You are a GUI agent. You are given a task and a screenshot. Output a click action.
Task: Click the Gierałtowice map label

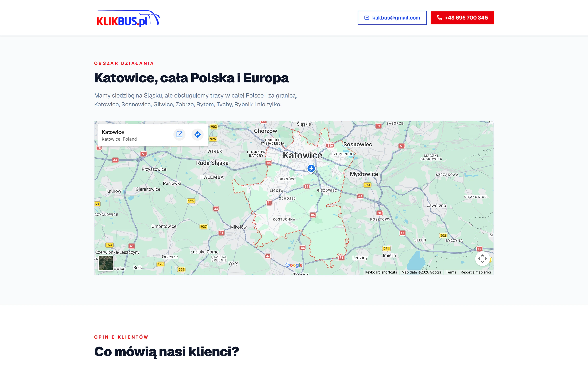[148, 189]
